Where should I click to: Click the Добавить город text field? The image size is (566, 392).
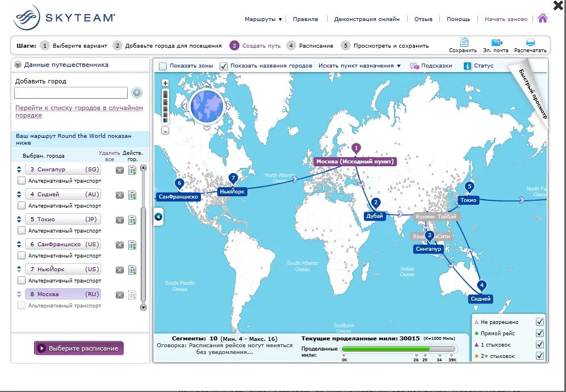click(x=71, y=92)
